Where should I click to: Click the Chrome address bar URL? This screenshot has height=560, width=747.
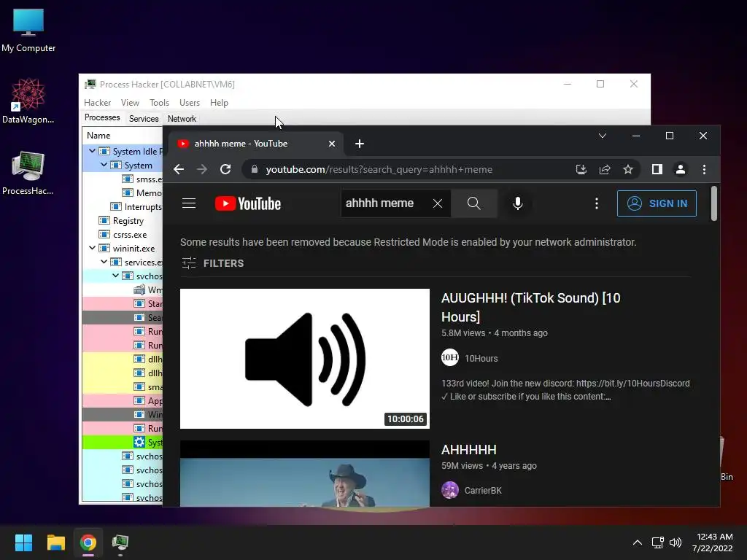point(379,169)
